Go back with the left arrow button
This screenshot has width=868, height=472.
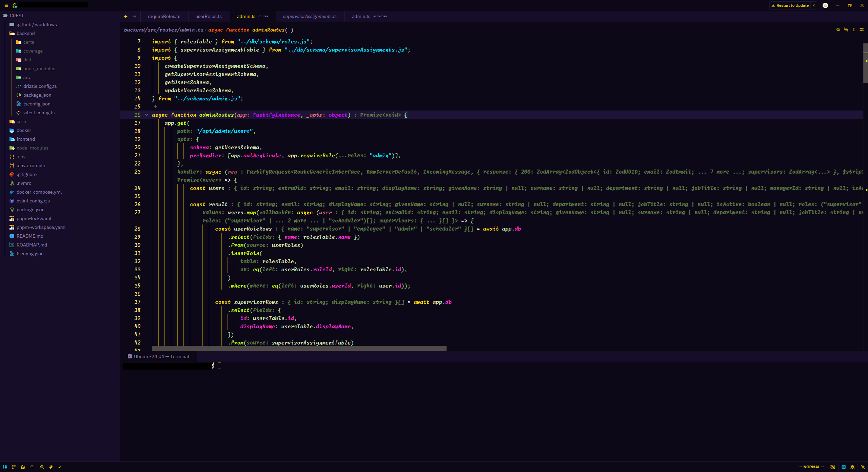126,16
